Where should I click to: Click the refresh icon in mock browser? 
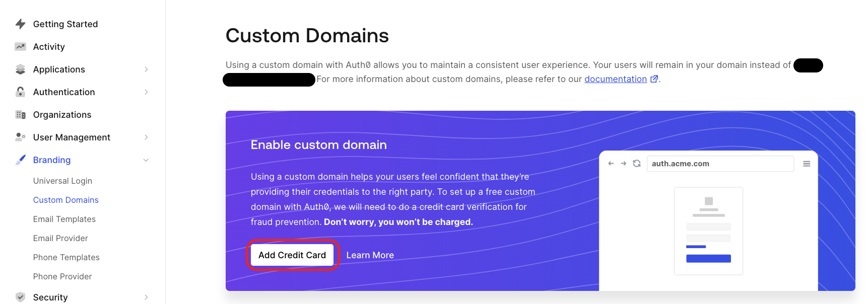(637, 164)
